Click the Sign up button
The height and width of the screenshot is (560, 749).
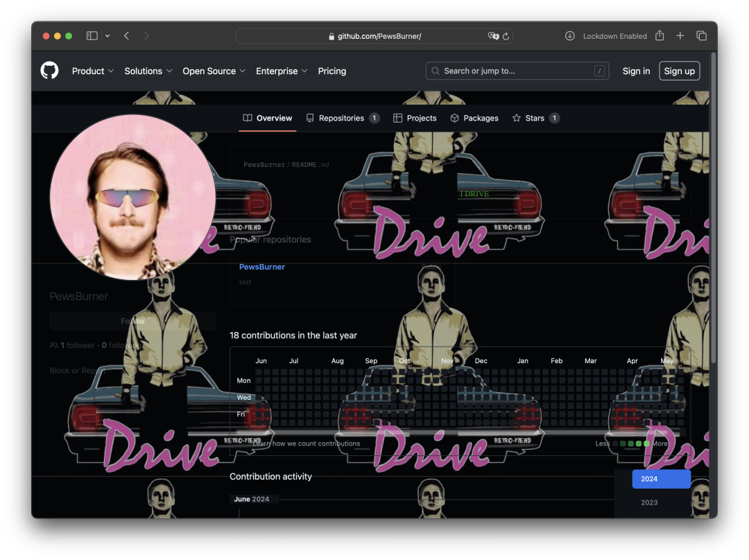click(x=679, y=71)
